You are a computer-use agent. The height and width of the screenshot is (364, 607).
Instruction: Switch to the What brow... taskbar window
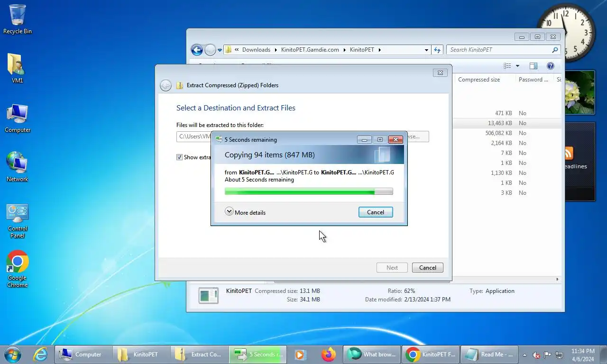pos(372,354)
